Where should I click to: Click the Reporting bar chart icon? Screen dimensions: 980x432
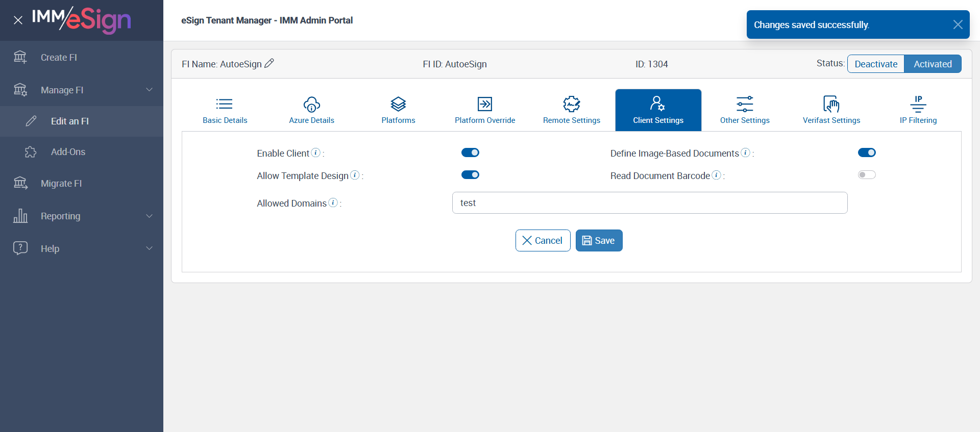[x=20, y=216]
